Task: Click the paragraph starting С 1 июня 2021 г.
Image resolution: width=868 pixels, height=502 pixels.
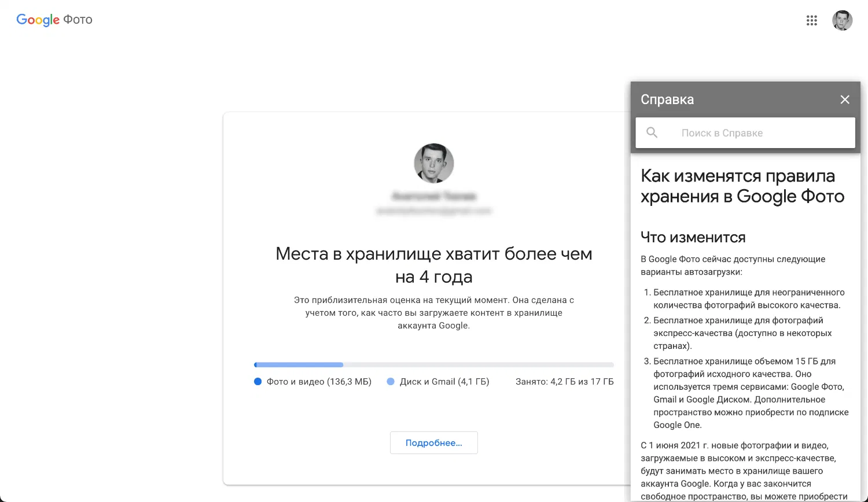Action: point(745,471)
